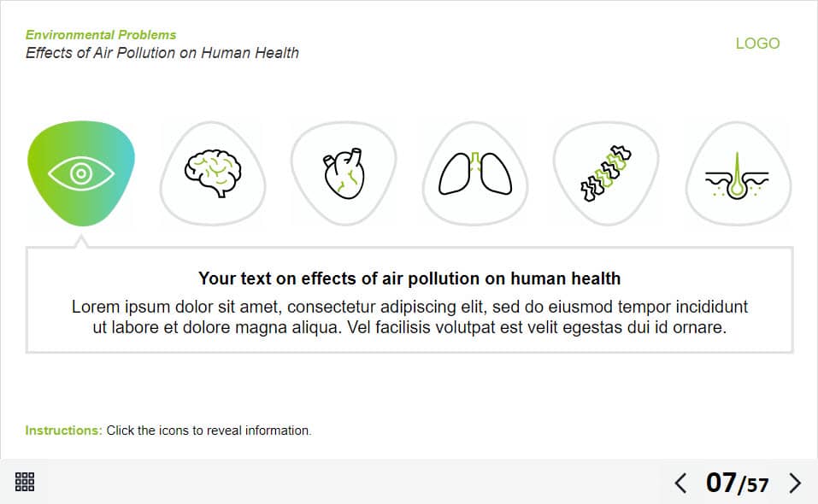Choose the bones icon
818x504 pixels.
[606, 173]
